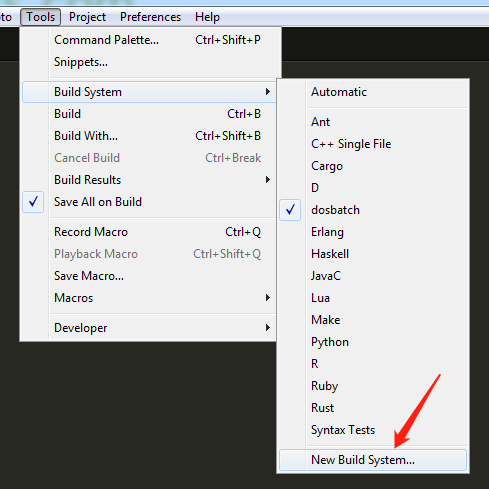Choose Build With... option
Viewport: 489px width, 489px height.
149,136
